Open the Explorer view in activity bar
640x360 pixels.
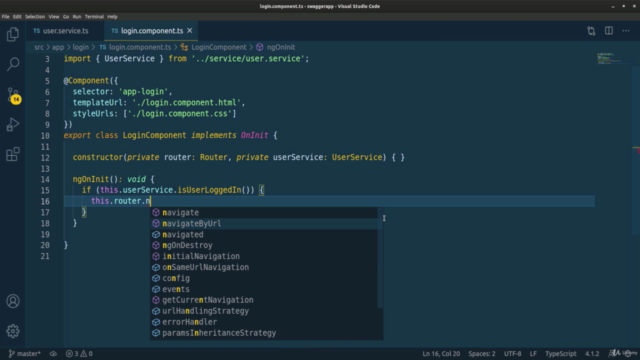click(13, 34)
